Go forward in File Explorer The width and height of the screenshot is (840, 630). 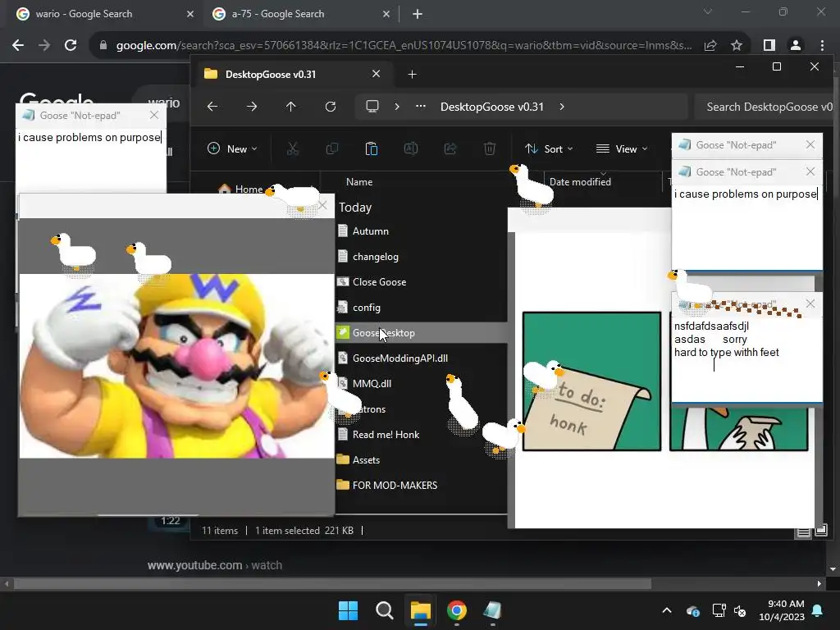click(x=251, y=107)
